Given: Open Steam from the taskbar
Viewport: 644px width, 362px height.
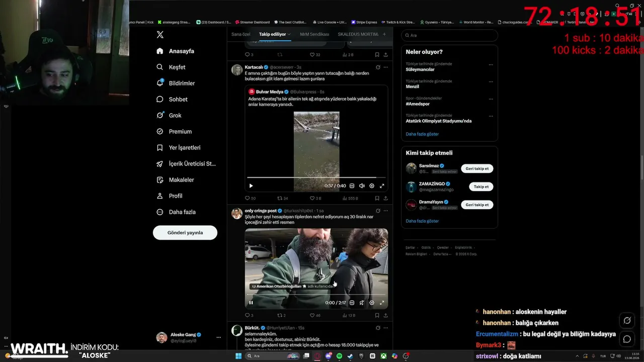Looking at the screenshot, I should 350,356.
